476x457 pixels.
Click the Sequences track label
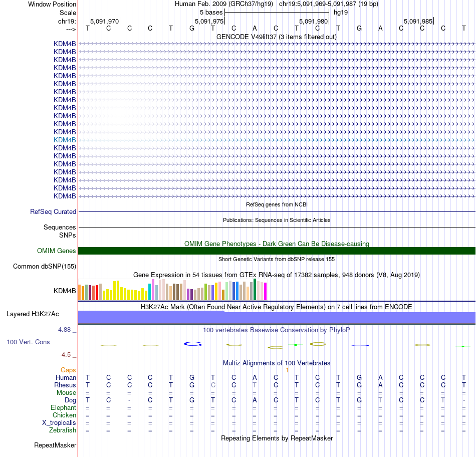[x=60, y=227]
